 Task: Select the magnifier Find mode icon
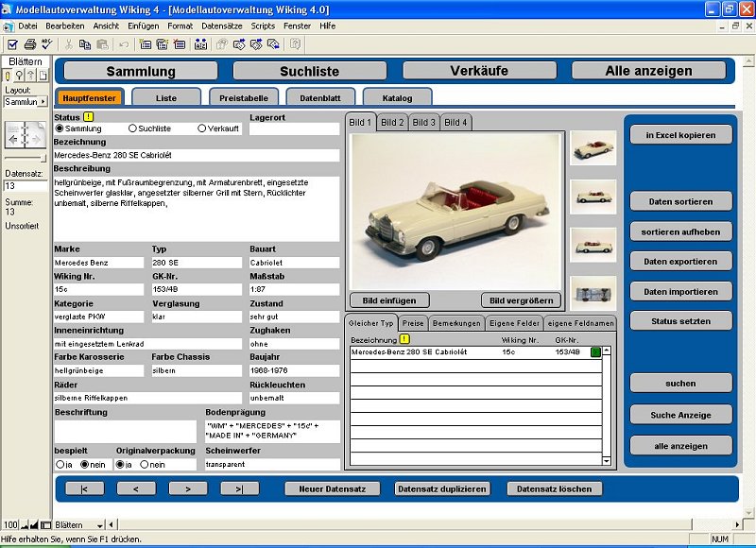[x=19, y=76]
